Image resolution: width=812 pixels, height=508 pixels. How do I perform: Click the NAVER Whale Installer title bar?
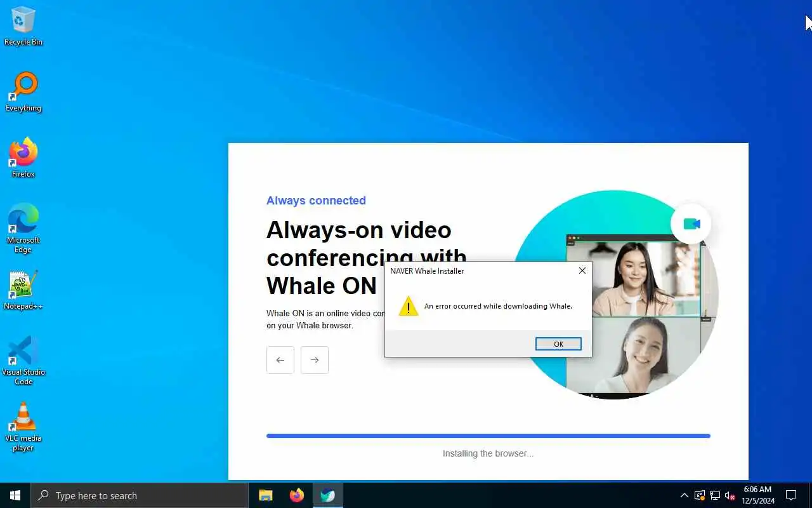(479, 271)
